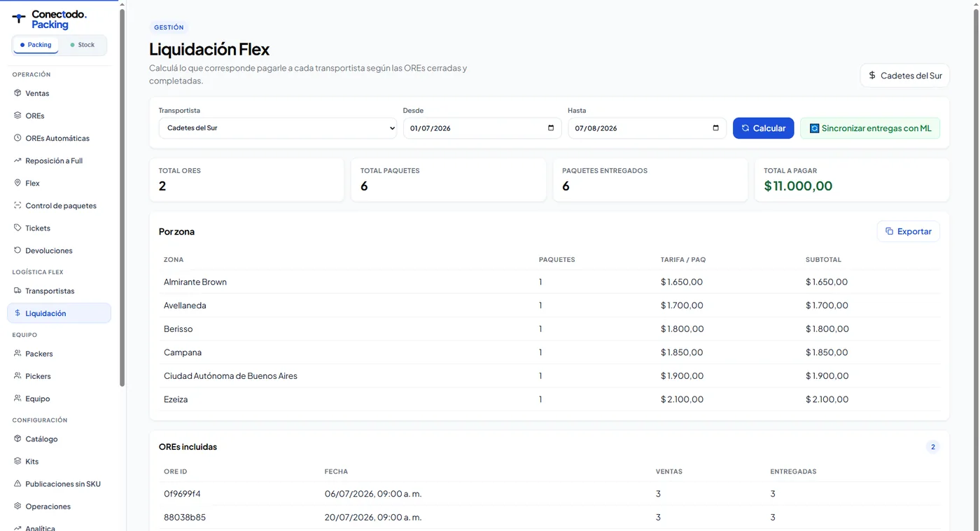Click the Publicaciones sin SKU warning icon
The image size is (980, 531).
[x=17, y=484]
